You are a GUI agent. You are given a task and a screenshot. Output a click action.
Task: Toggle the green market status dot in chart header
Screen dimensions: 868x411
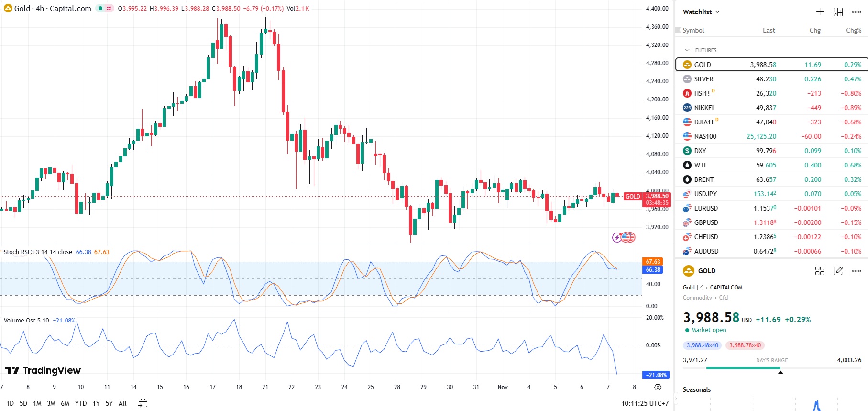click(100, 8)
